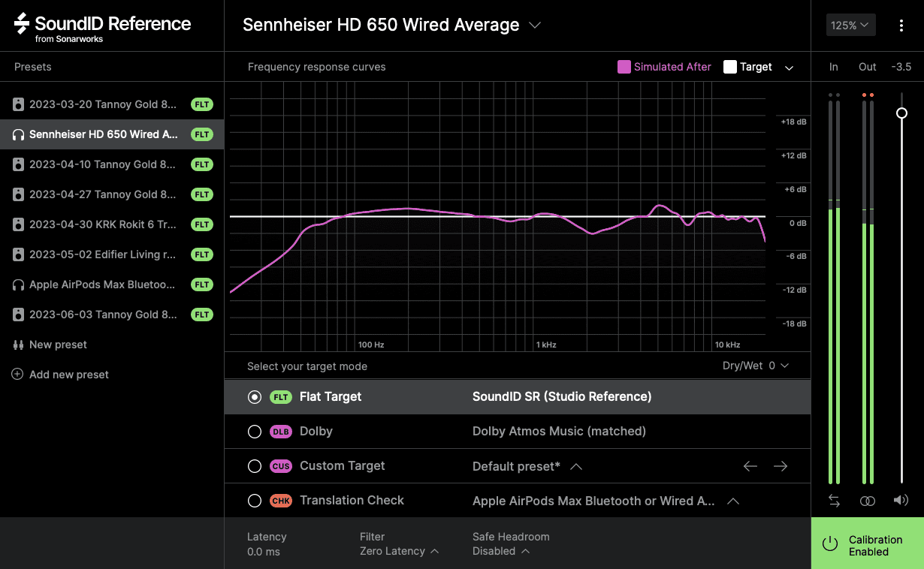Click the Latency 0.0 ms readout
Screen dimensions: 924x569
pos(267,543)
